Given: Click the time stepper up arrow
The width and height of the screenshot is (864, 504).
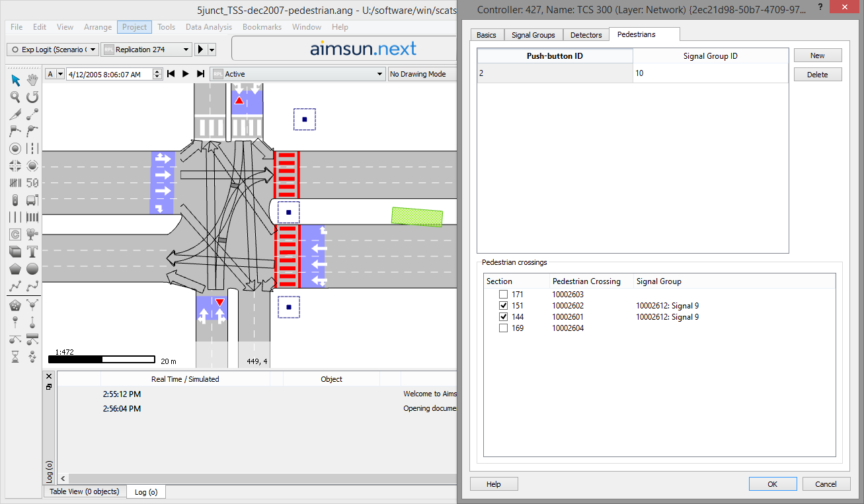Looking at the screenshot, I should click(x=157, y=71).
